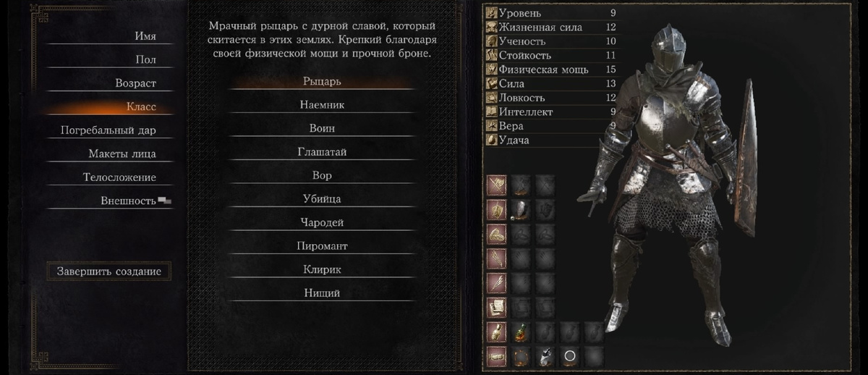The image size is (868, 375).
Task: Select the right-hand weapons category icon
Action: pyautogui.click(x=496, y=185)
